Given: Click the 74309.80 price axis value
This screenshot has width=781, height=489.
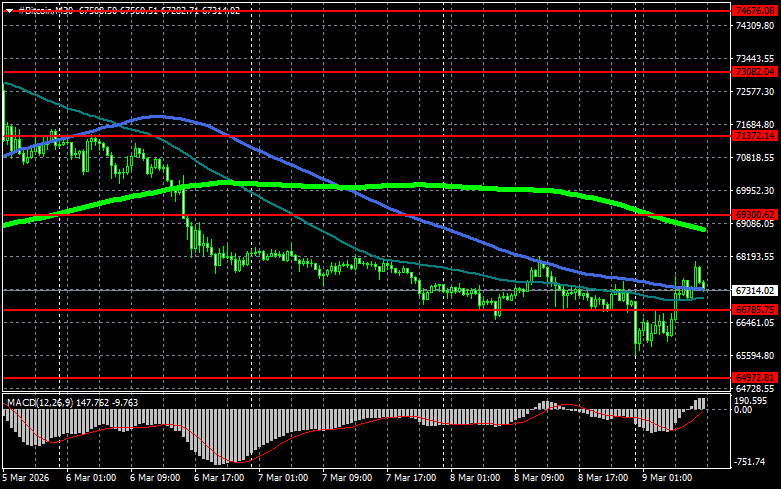Looking at the screenshot, I should 755,25.
